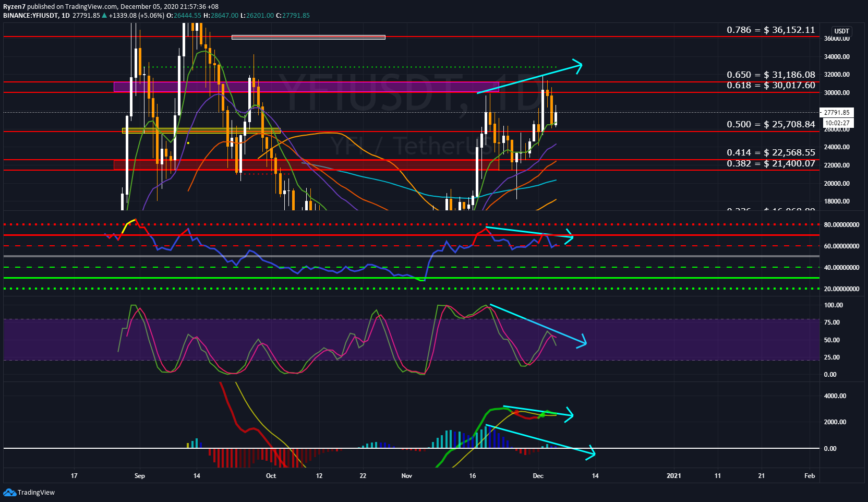Click the stochastic 25.00 scale value

(832, 357)
